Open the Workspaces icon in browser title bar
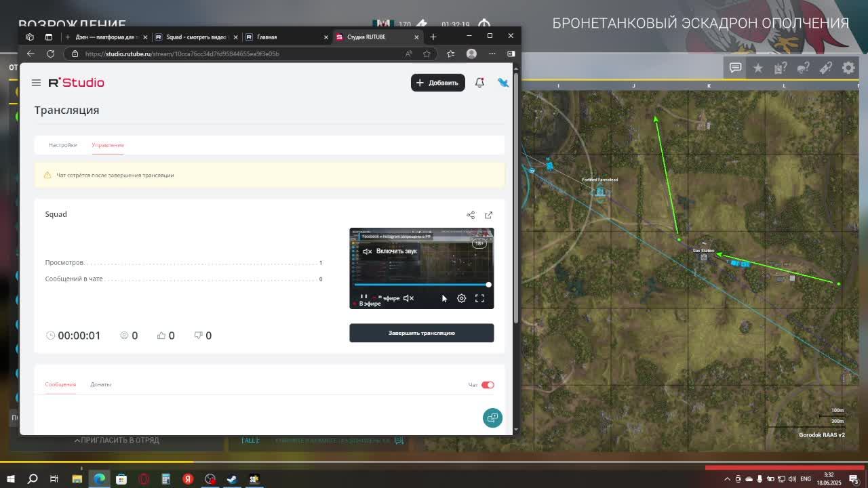The height and width of the screenshot is (488, 868). tap(30, 37)
